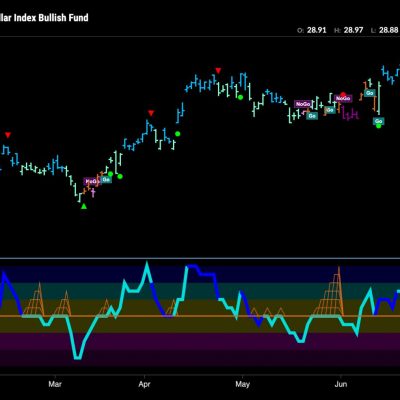400x400 pixels.
Task: Select the red down-triangle marker in early April
Action: (151, 113)
